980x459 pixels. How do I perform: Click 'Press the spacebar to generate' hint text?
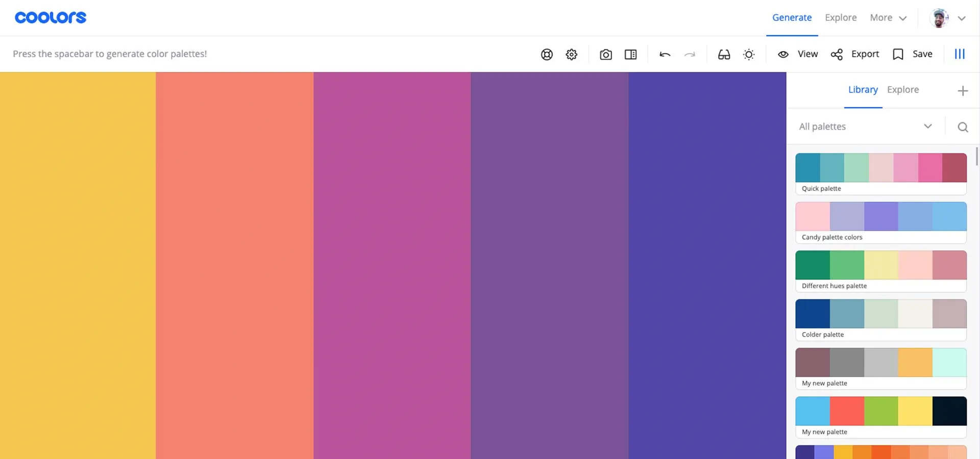click(x=110, y=54)
